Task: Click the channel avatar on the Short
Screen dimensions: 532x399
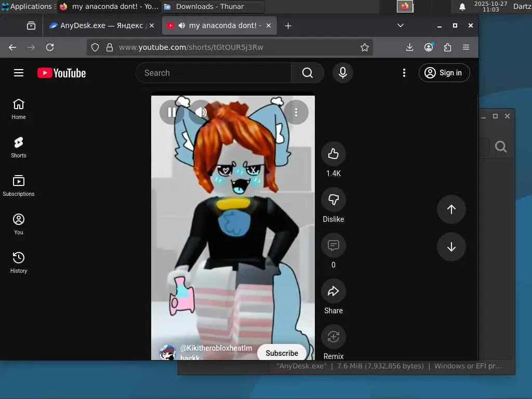Action: point(168,352)
